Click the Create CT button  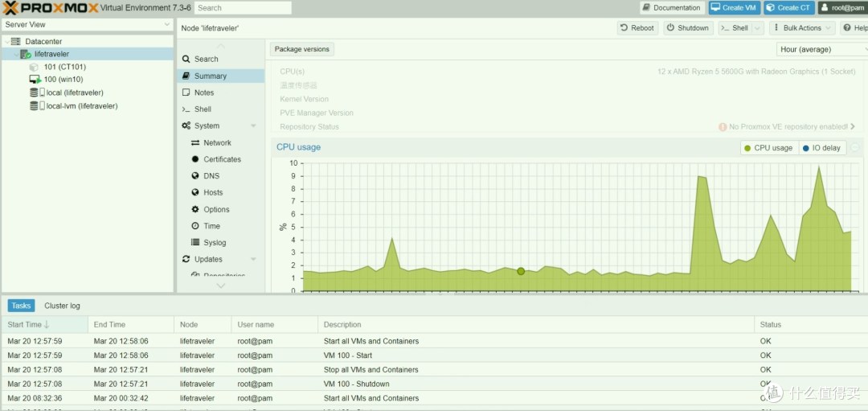(788, 8)
